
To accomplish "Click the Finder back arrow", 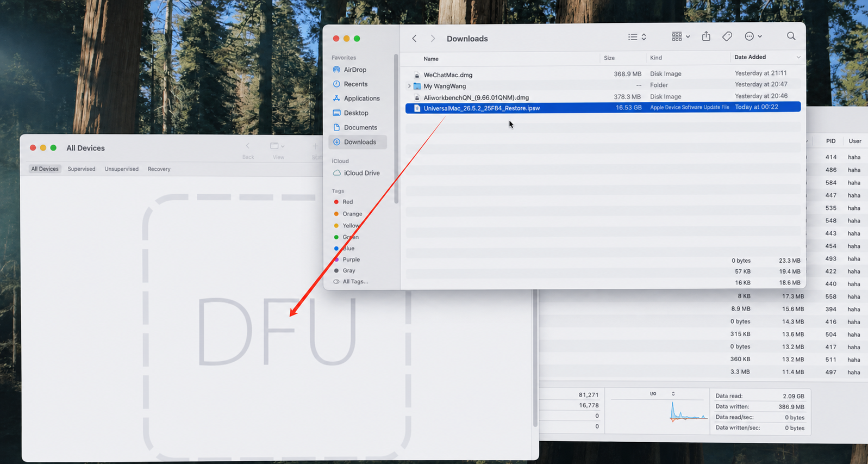I will pyautogui.click(x=414, y=39).
